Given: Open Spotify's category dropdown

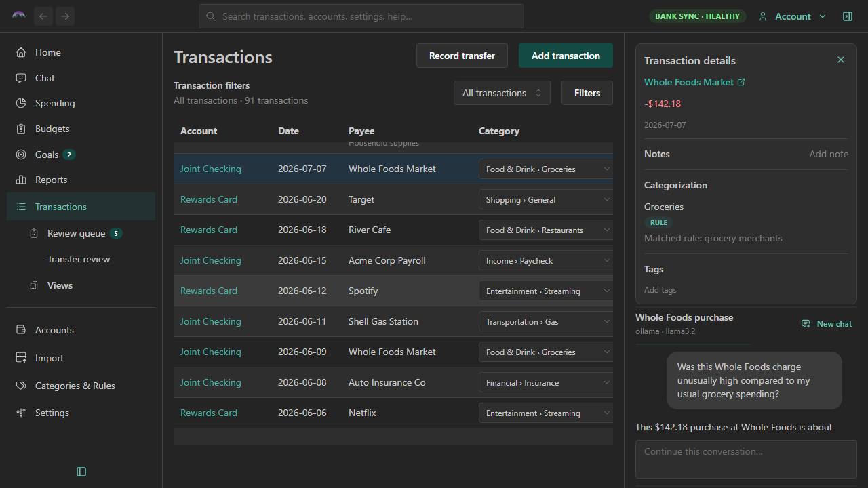Looking at the screenshot, I should 547,291.
